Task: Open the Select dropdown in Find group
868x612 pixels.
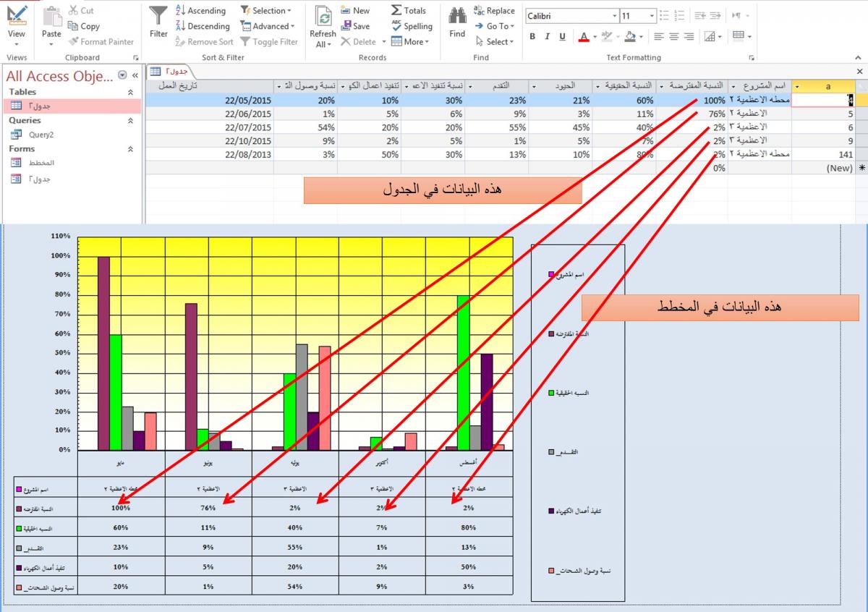Action: pos(493,41)
